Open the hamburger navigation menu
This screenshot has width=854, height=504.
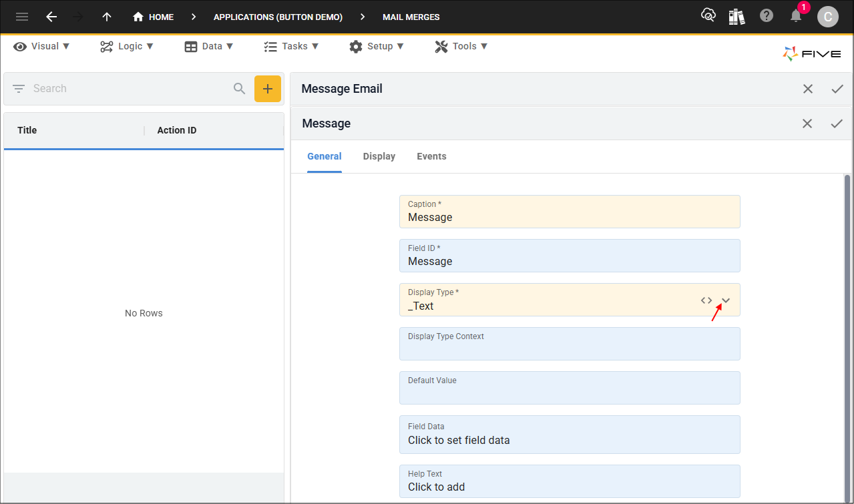[22, 17]
